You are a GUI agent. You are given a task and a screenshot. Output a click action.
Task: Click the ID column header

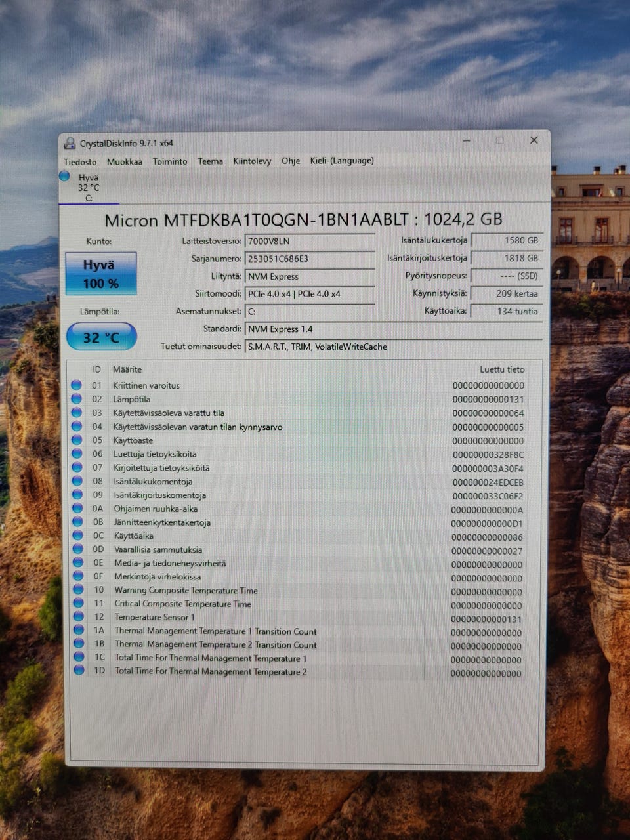click(96, 369)
